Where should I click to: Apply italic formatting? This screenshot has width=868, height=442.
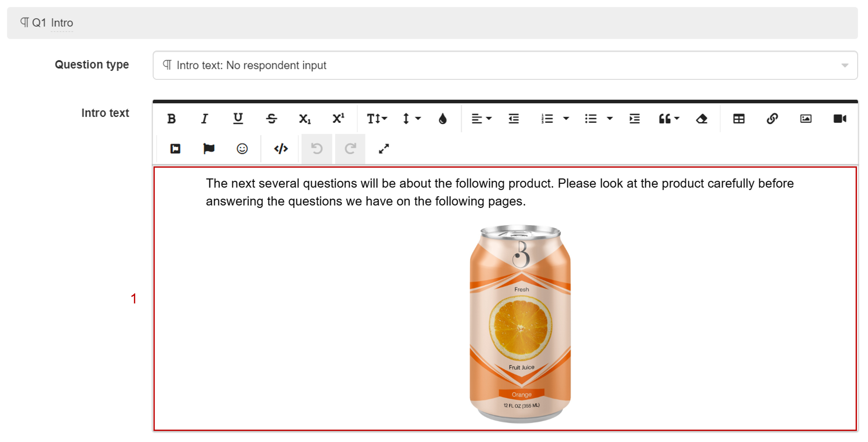coord(205,119)
